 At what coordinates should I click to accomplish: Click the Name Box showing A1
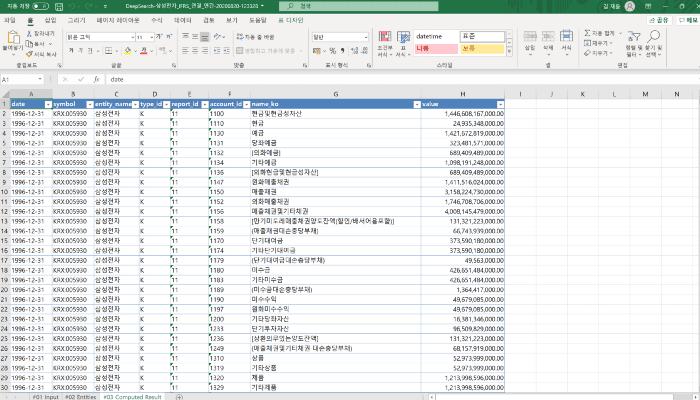(22, 79)
